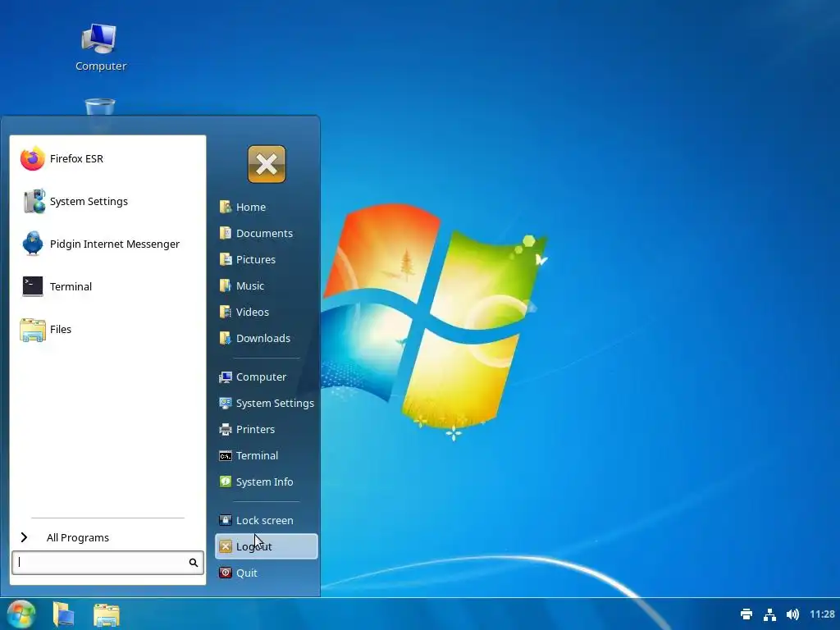Open the Pictures folder

[x=267, y=259]
